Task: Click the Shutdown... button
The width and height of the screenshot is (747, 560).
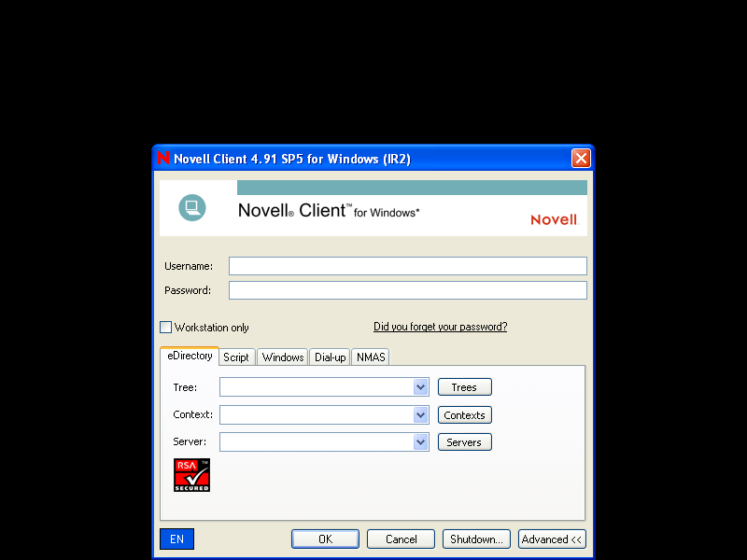Action: [x=476, y=539]
